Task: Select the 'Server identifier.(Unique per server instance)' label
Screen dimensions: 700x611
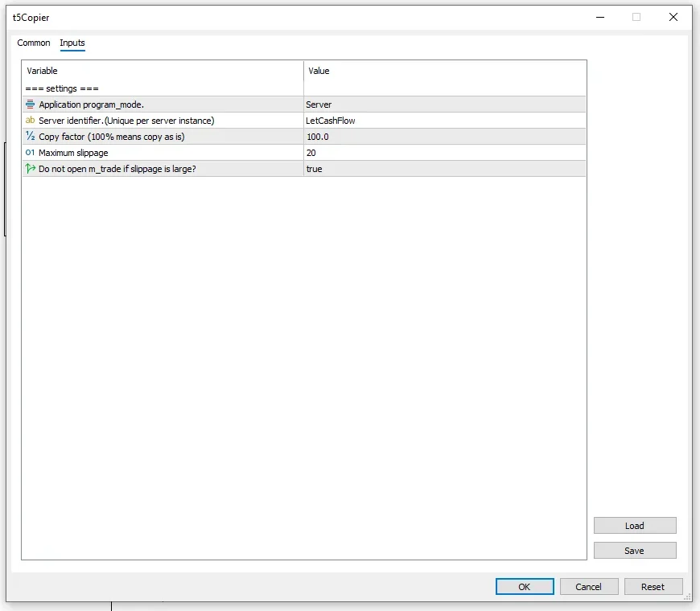Action: (126, 121)
